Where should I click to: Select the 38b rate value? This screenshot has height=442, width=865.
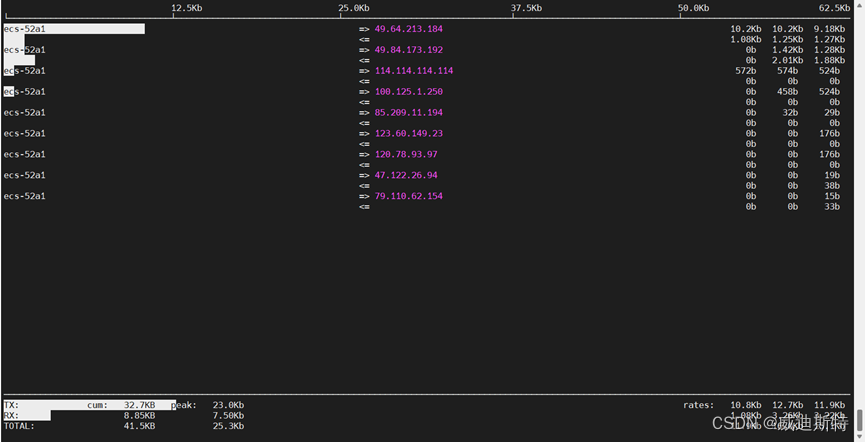click(832, 186)
